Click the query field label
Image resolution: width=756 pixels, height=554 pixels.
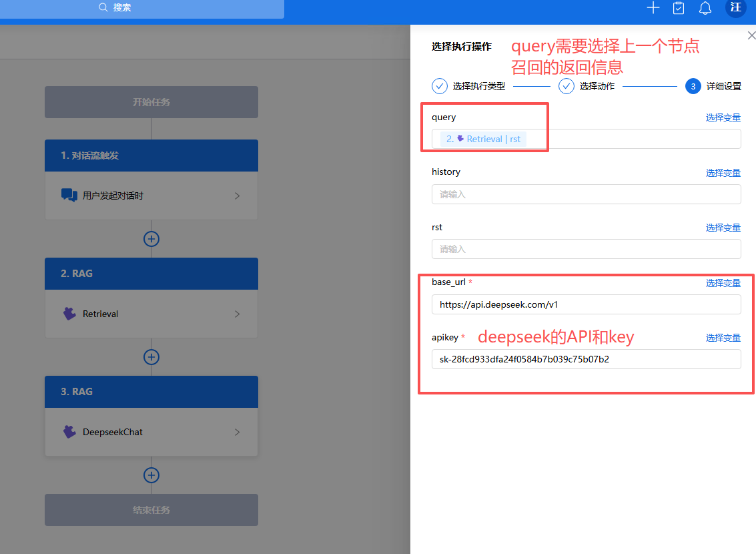click(x=444, y=117)
